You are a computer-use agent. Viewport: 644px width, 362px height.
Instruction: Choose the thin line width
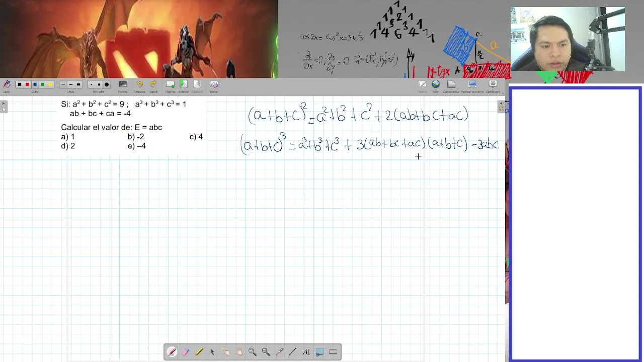point(63,84)
